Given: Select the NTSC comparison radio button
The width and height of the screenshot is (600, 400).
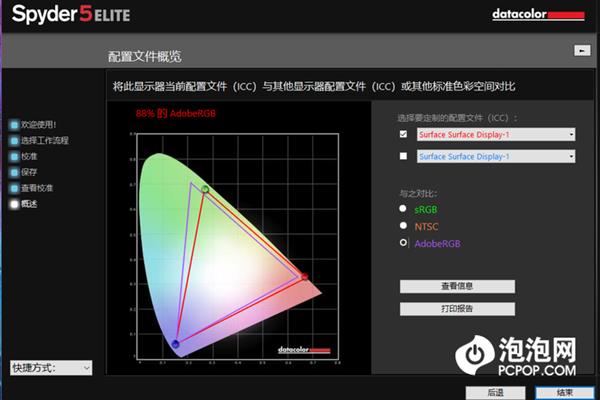Looking at the screenshot, I should coord(403,225).
